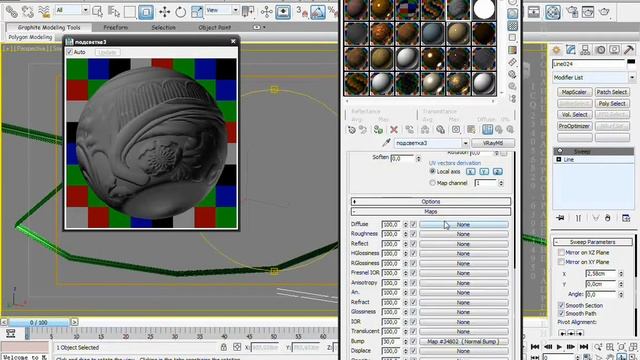Viewport: 640px width, 360px height.
Task: Toggle Show End Result icon in material editor
Action: tap(487, 130)
